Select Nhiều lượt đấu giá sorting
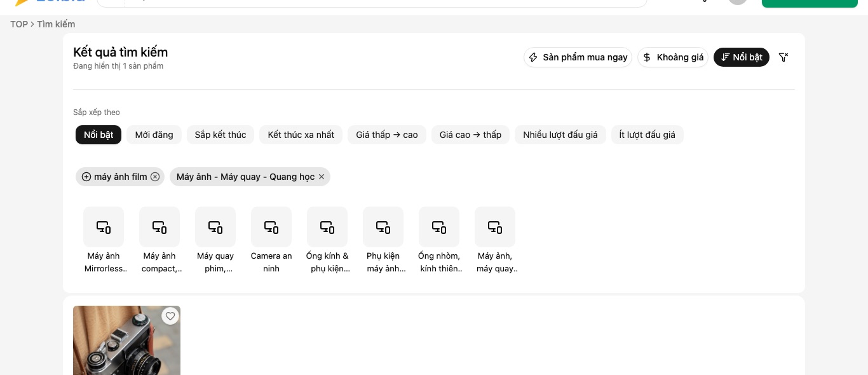This screenshot has width=868, height=375. [x=560, y=135]
